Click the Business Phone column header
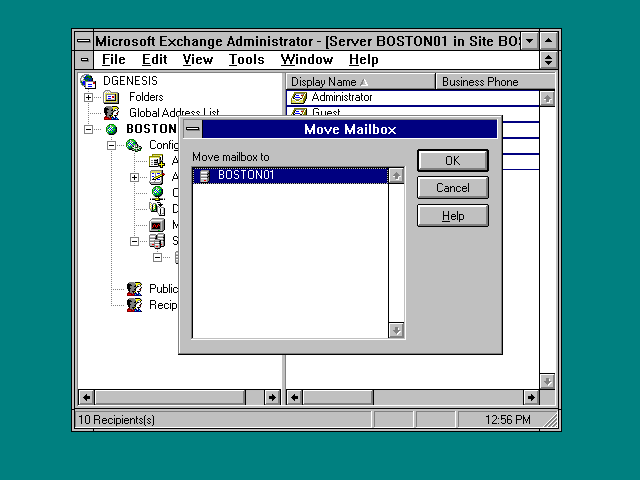 496,82
